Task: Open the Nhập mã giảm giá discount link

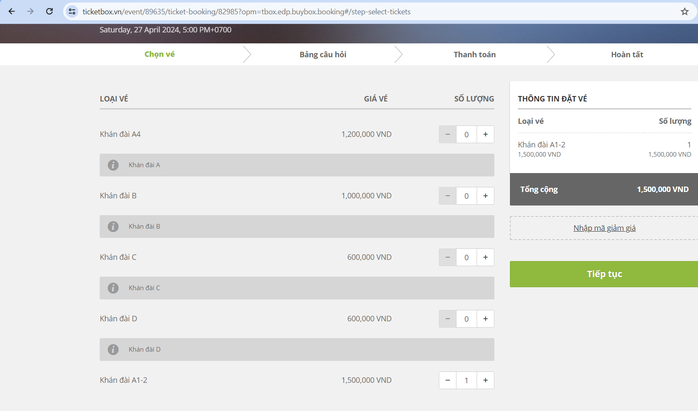Action: 604,228
